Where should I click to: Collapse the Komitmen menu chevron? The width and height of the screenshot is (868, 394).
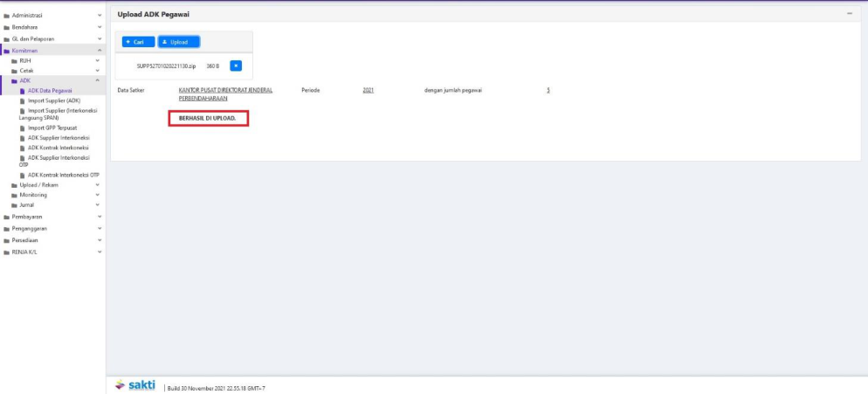[100, 51]
